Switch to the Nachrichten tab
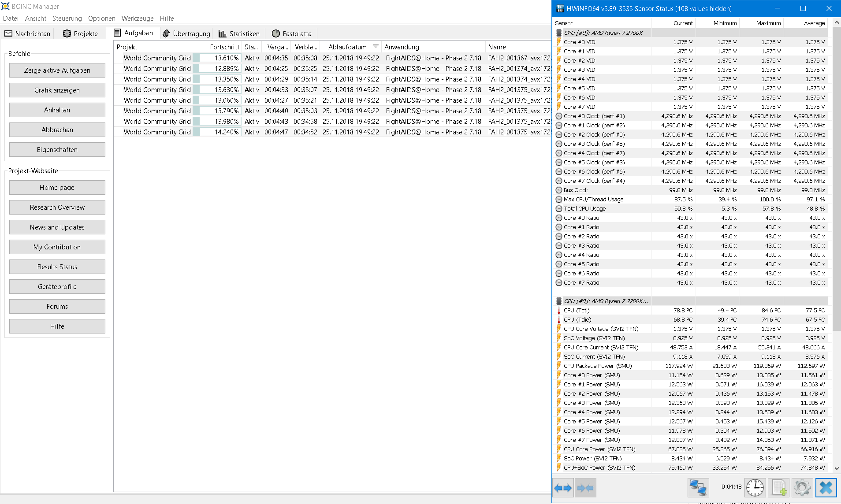 (x=27, y=34)
